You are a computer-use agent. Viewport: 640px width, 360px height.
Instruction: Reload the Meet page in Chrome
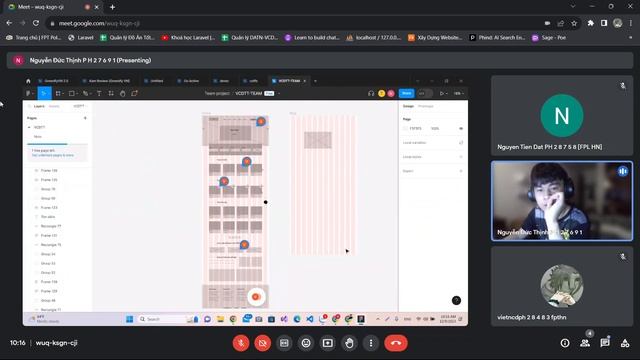[36, 23]
